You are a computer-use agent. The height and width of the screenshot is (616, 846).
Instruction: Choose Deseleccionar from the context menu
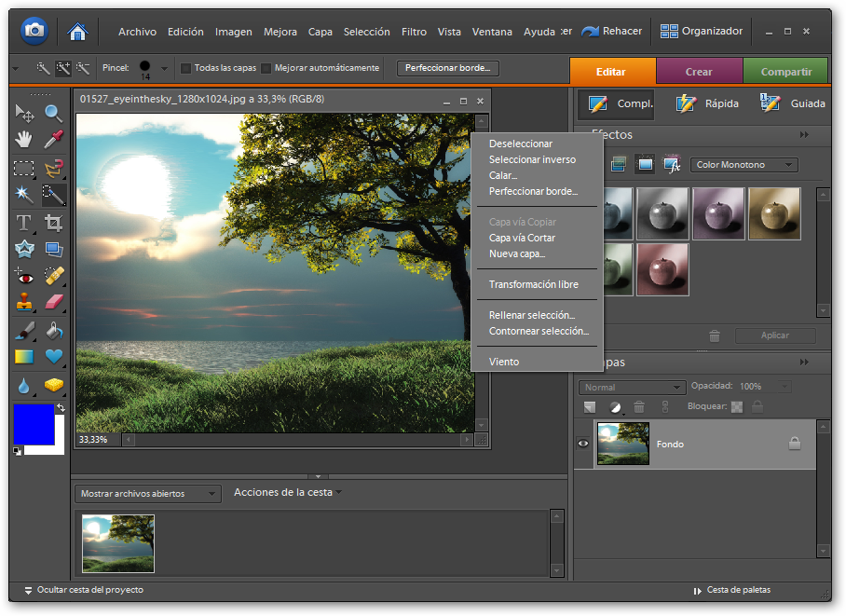click(x=521, y=144)
